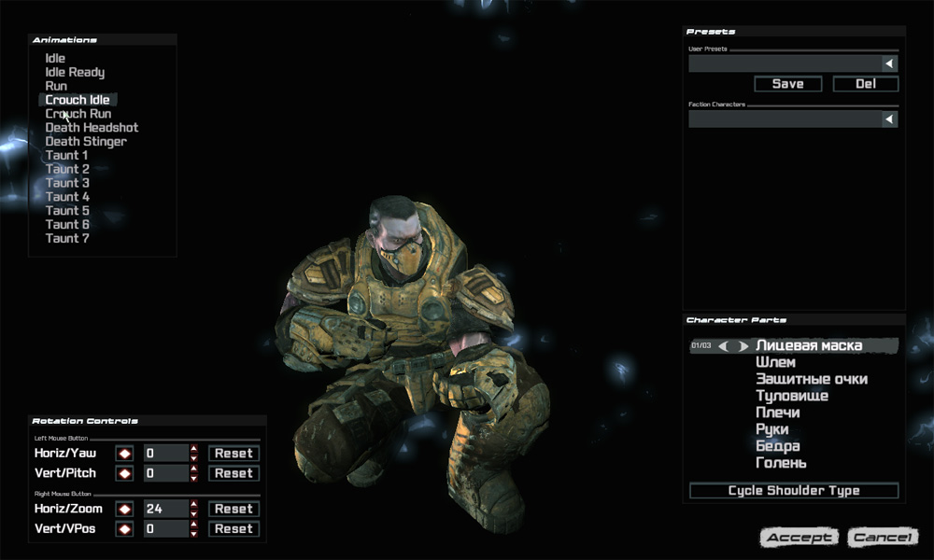This screenshot has width=934, height=560.
Task: Click the Horiz/Yaw value field
Action: tap(166, 454)
